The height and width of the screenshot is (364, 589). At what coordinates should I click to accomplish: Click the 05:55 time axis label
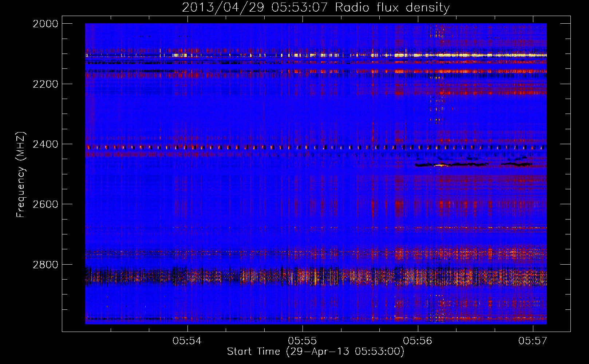tap(303, 341)
